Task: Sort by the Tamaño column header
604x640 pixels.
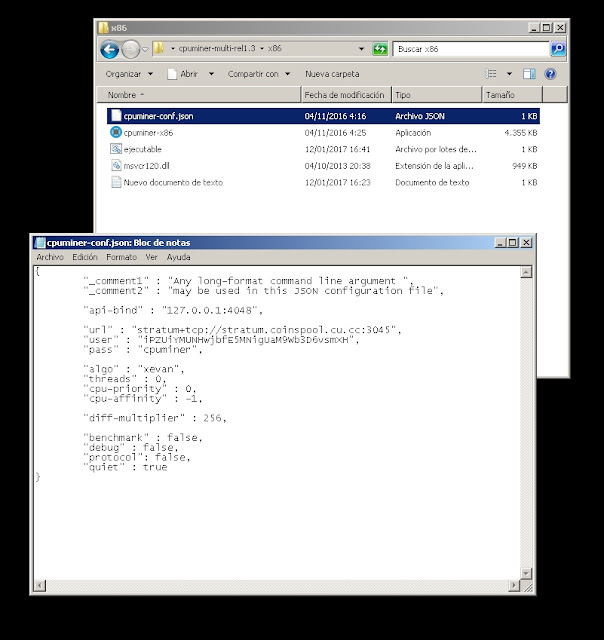Action: [x=513, y=95]
